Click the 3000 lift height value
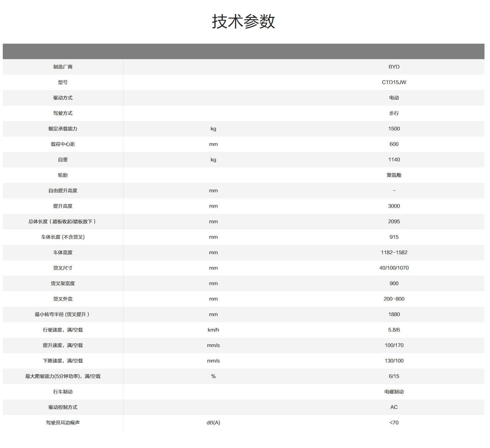Image resolution: width=490 pixels, height=448 pixels. pos(394,206)
